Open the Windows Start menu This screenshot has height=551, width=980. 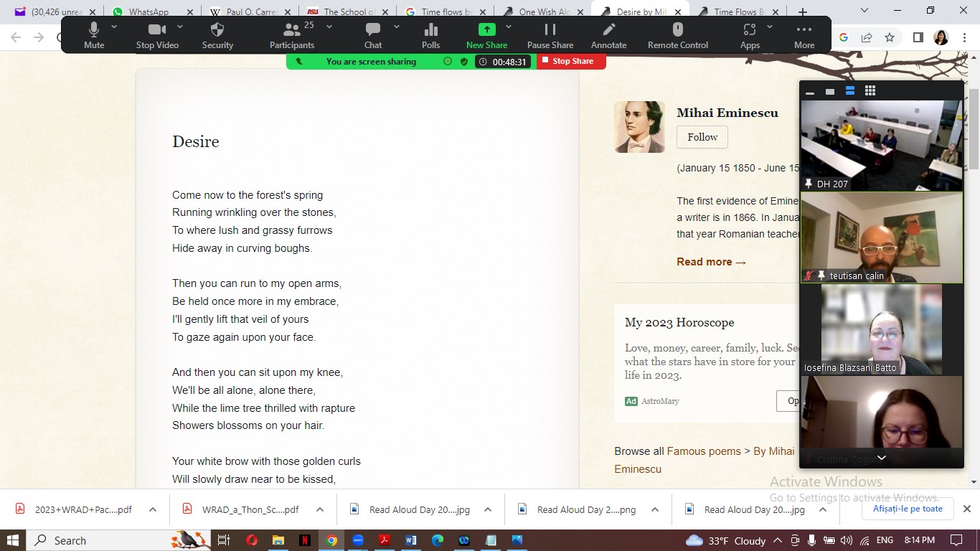point(14,540)
